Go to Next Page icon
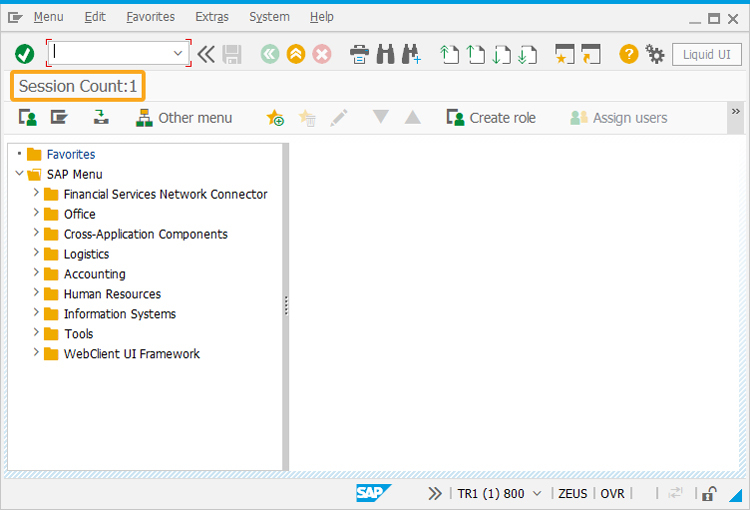The width and height of the screenshot is (750, 510). click(501, 54)
